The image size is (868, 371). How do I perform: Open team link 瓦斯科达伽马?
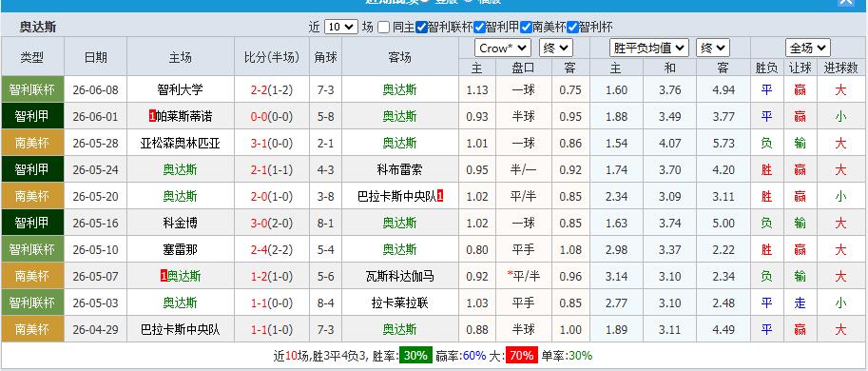click(x=399, y=276)
